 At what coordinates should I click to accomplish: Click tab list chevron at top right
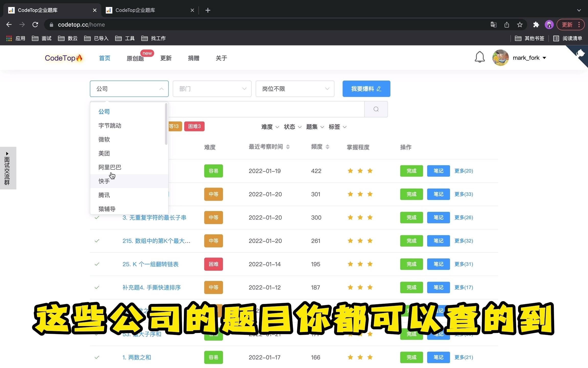pyautogui.click(x=579, y=10)
